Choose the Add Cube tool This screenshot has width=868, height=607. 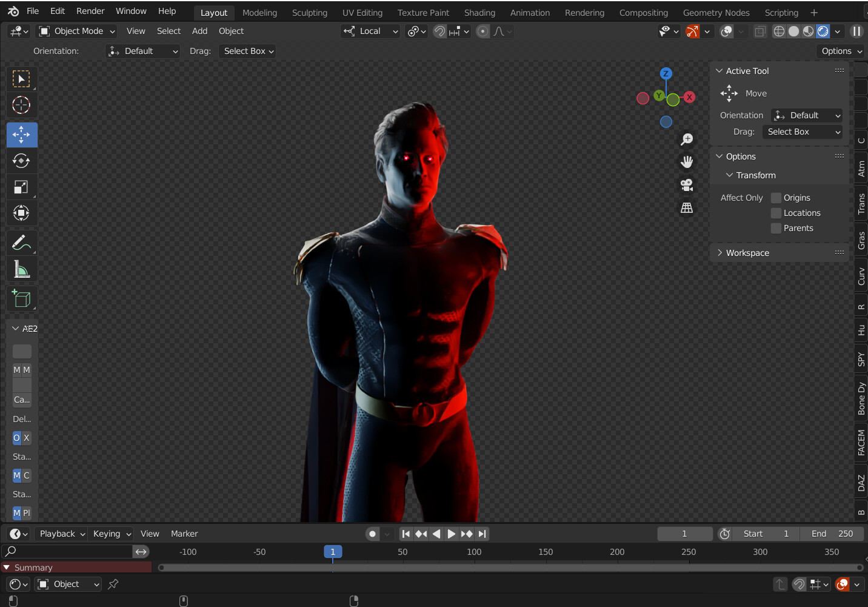pyautogui.click(x=22, y=298)
